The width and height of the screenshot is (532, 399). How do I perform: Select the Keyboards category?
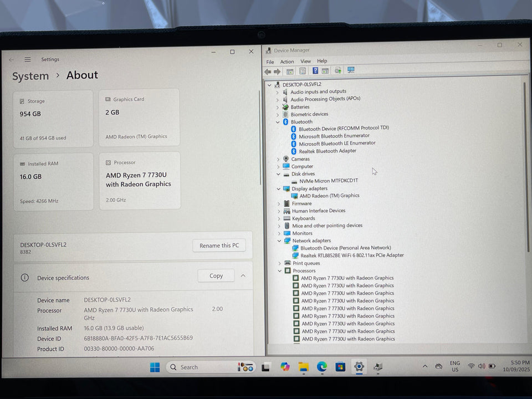(x=303, y=218)
